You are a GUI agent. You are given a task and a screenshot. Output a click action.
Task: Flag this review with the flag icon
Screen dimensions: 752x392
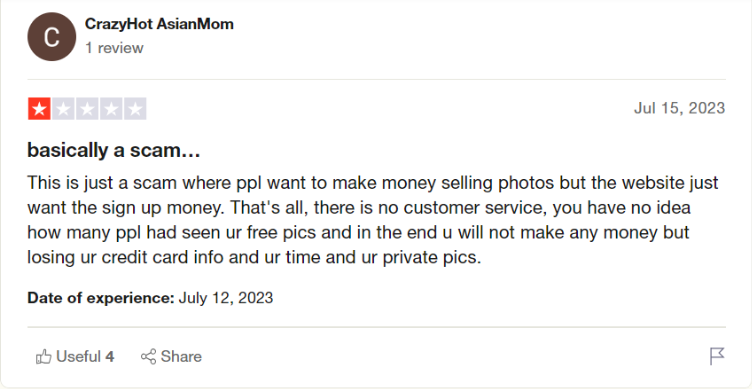coord(717,356)
